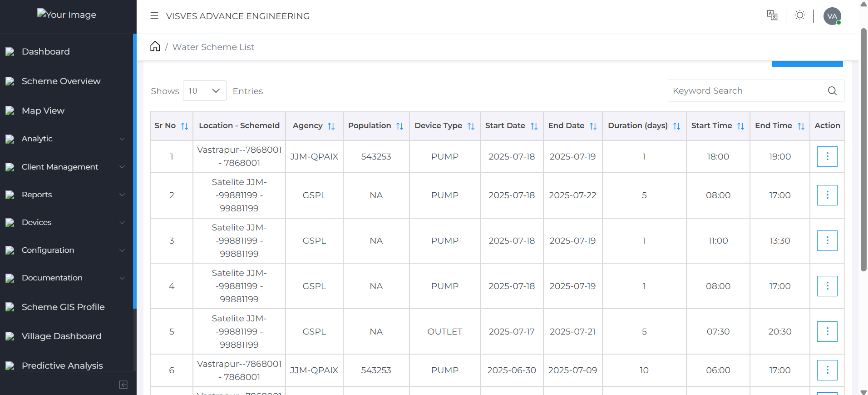868x395 pixels.
Task: Click the keyword search magnifier icon
Action: pyautogui.click(x=832, y=91)
